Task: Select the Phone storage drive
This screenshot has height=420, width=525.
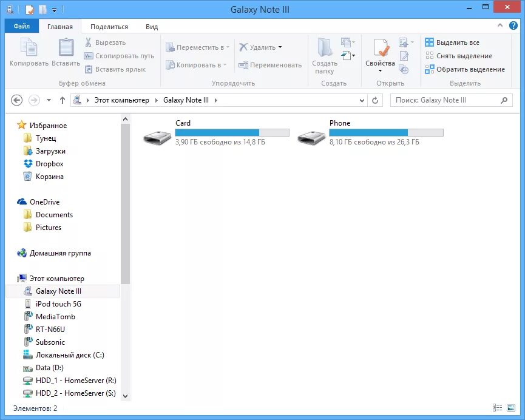Action: (370, 133)
